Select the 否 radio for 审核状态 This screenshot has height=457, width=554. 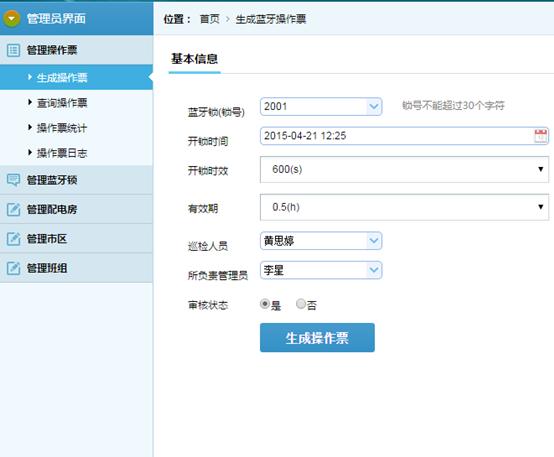pyautogui.click(x=301, y=304)
